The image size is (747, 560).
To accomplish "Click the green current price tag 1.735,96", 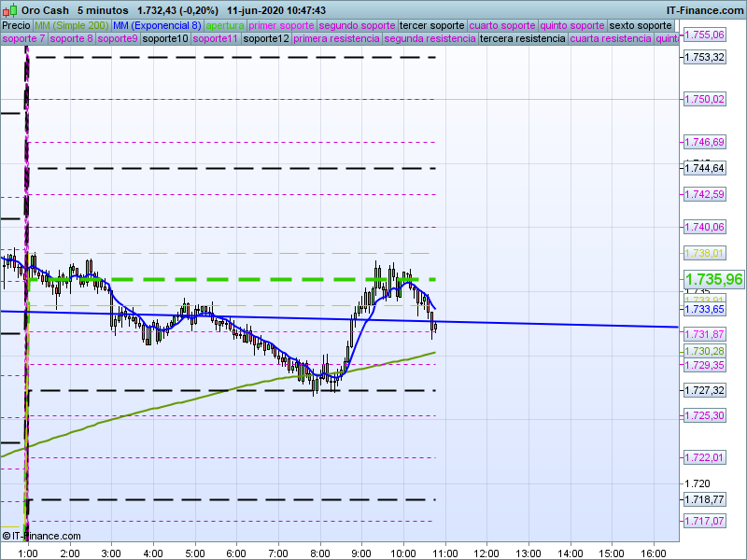I will [x=713, y=279].
